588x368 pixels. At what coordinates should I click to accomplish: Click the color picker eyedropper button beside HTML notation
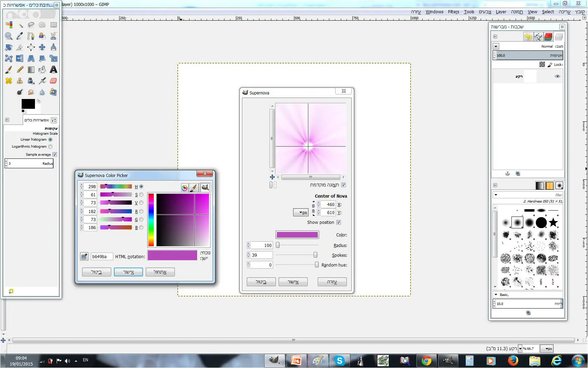84,256
